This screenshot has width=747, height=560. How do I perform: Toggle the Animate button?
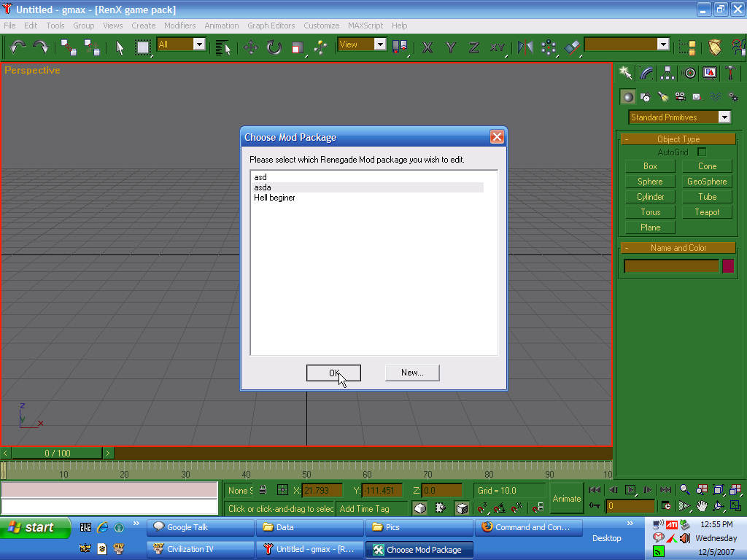567,499
